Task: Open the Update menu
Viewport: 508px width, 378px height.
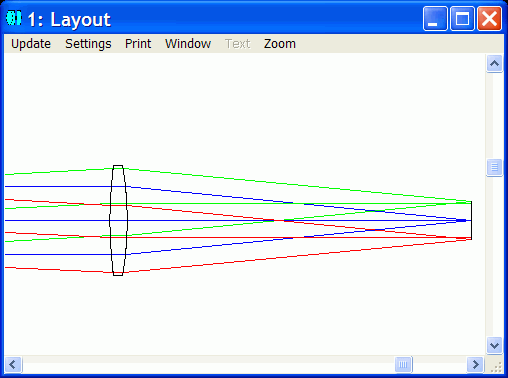Action: click(x=31, y=44)
